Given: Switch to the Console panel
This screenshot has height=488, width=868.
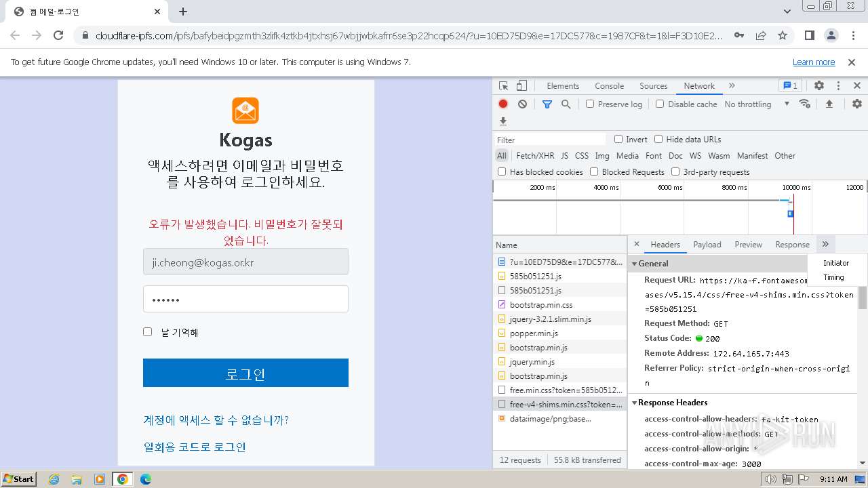Looking at the screenshot, I should tap(609, 86).
